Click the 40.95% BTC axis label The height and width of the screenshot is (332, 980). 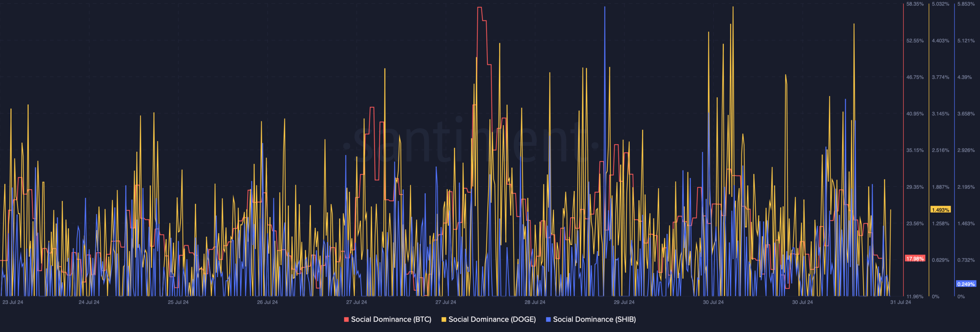click(x=915, y=114)
